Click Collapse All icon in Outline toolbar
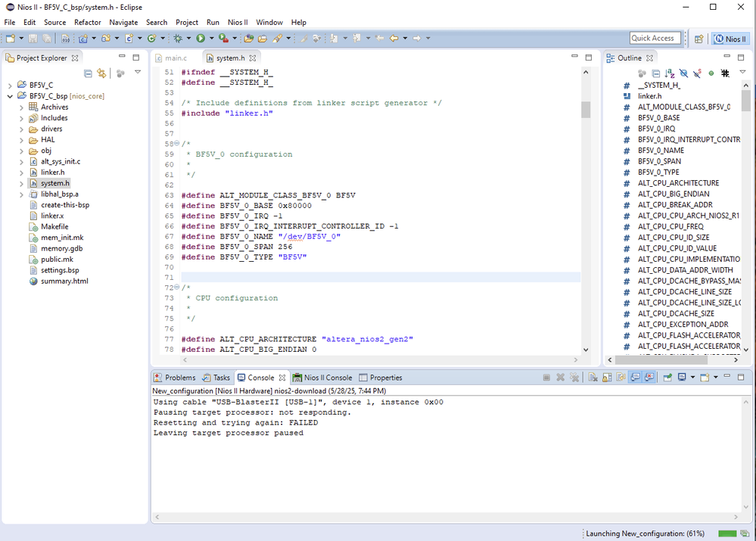Screen dimensions: 756x541 (655, 73)
